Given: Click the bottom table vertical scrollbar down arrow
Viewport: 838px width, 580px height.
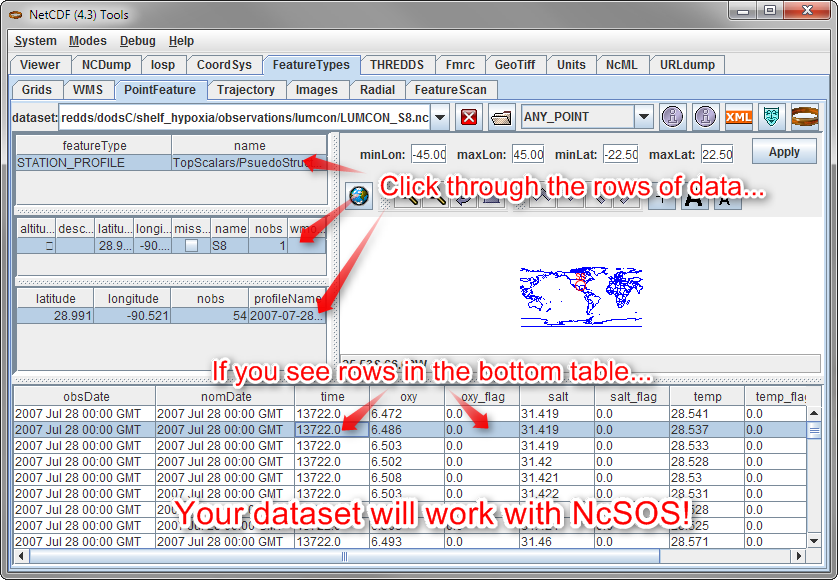Looking at the screenshot, I should pos(813,540).
